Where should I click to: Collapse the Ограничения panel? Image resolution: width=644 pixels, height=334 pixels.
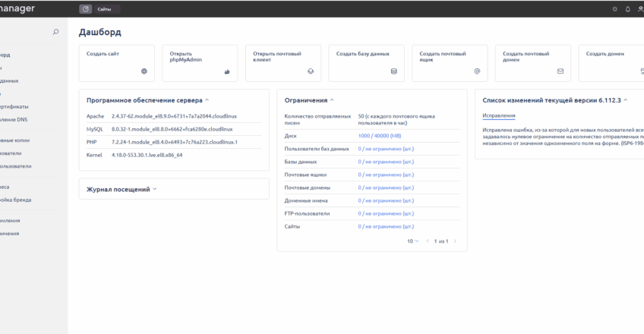click(332, 100)
